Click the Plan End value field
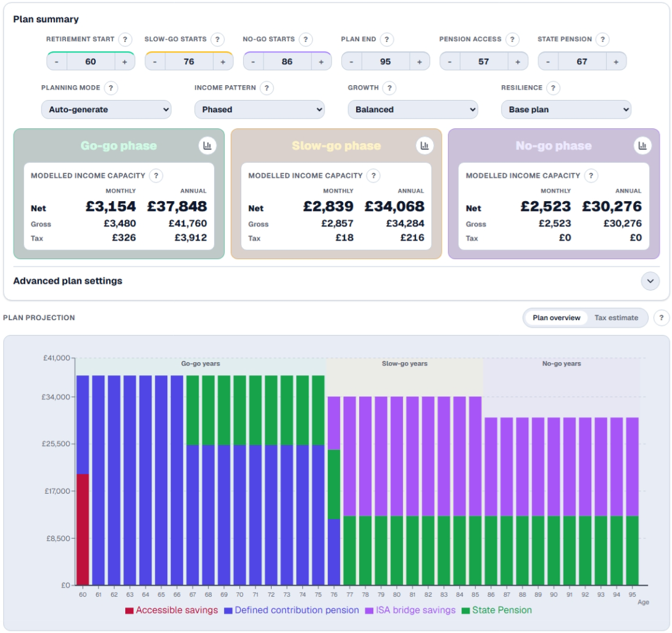672x633 pixels. (x=385, y=62)
